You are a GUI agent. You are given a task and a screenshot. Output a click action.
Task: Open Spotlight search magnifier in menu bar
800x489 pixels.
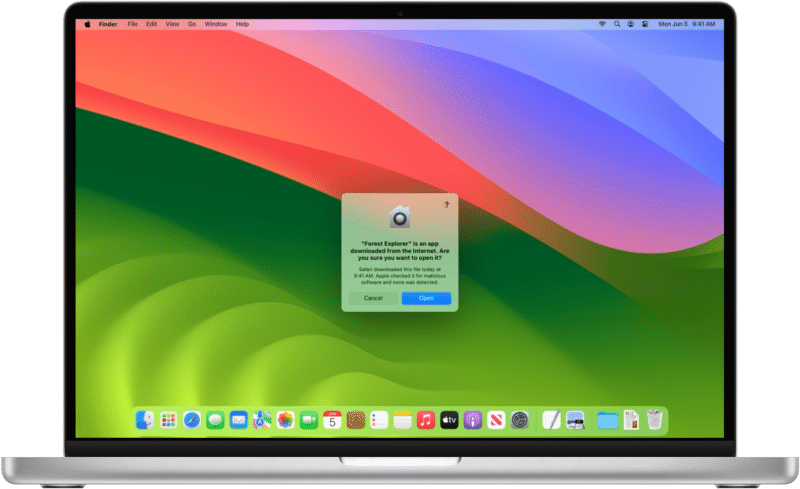617,24
